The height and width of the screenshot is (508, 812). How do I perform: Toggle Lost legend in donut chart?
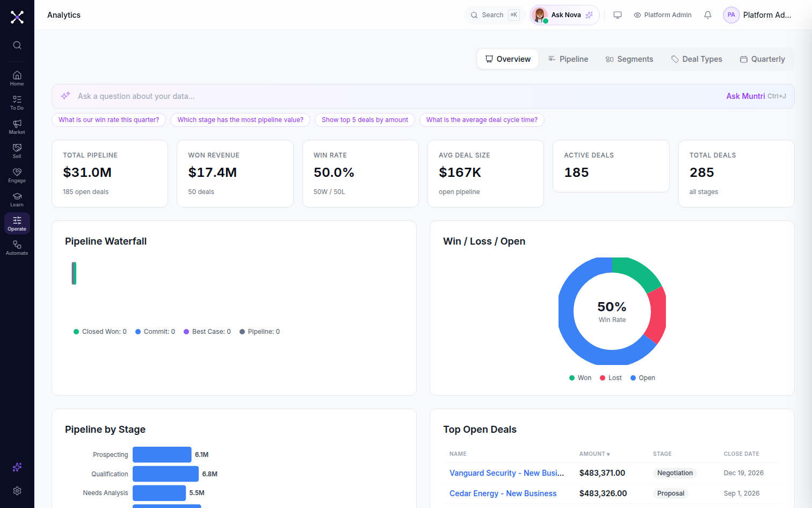click(611, 378)
